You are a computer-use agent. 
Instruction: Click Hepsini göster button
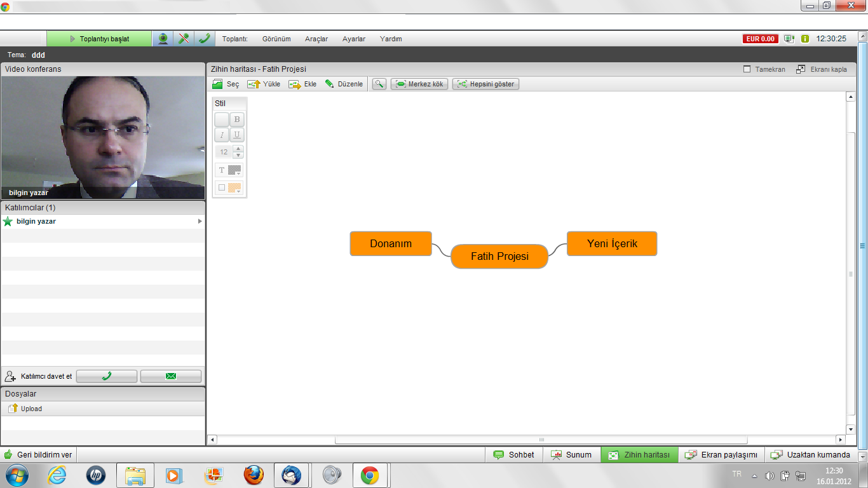pyautogui.click(x=485, y=84)
